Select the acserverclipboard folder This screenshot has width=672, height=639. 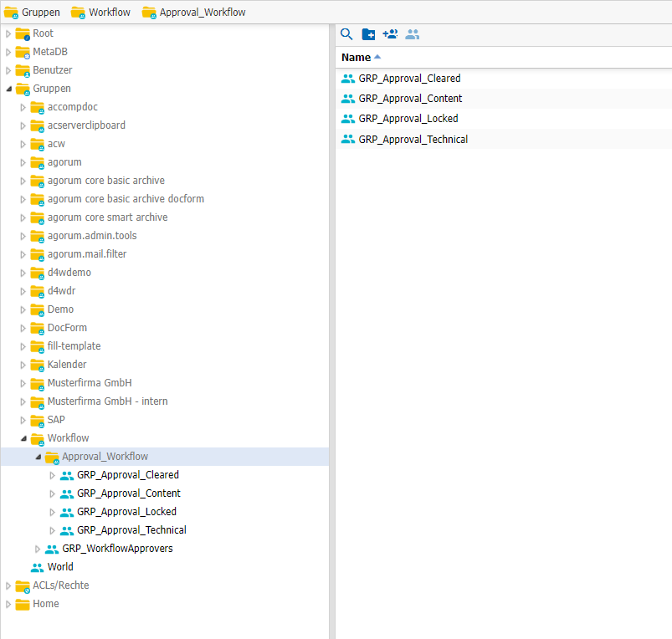(x=86, y=125)
